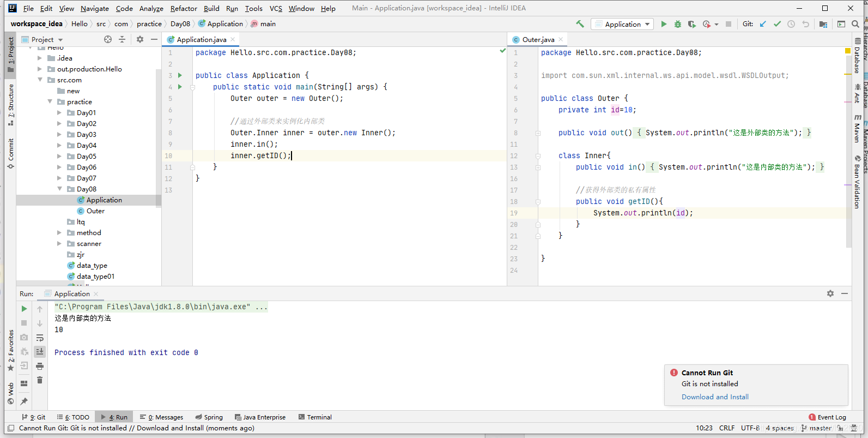Viewport: 868px width, 438px height.
Task: Toggle the Commit tool window
Action: coord(11,153)
